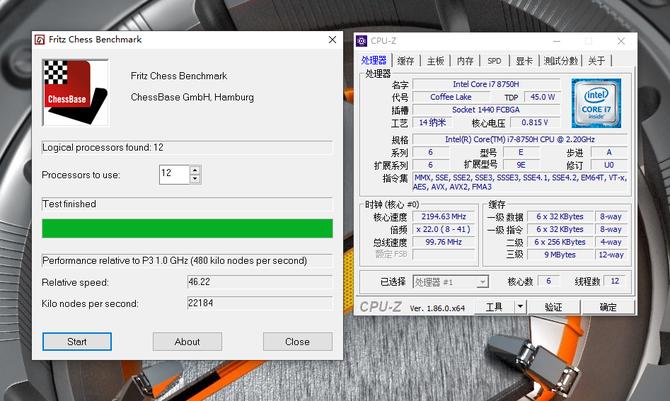Click the bus speed value 99.76 MHz

[x=444, y=242]
